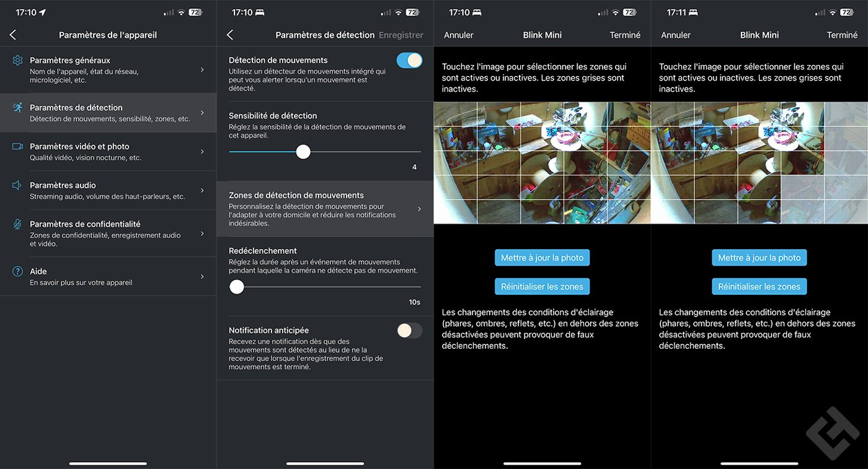Open Paramètres de détection chevron

pyautogui.click(x=202, y=113)
